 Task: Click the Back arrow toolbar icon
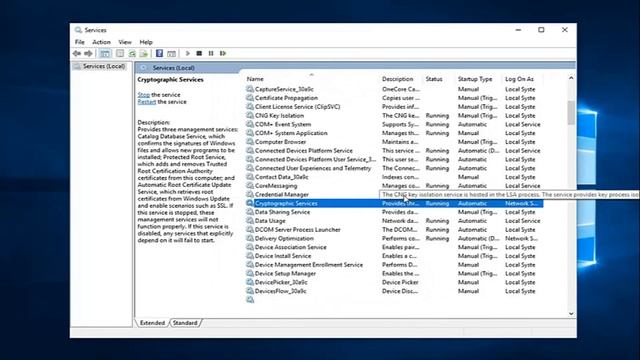coord(77,53)
